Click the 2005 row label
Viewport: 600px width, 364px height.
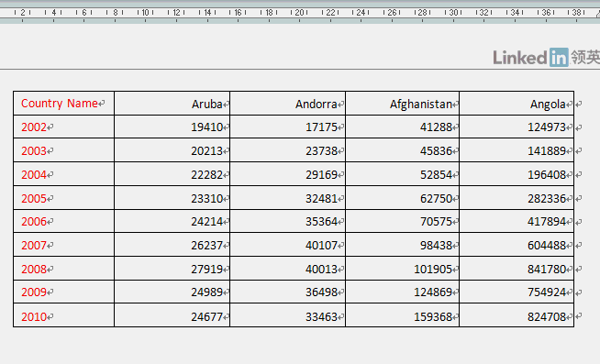pos(34,198)
